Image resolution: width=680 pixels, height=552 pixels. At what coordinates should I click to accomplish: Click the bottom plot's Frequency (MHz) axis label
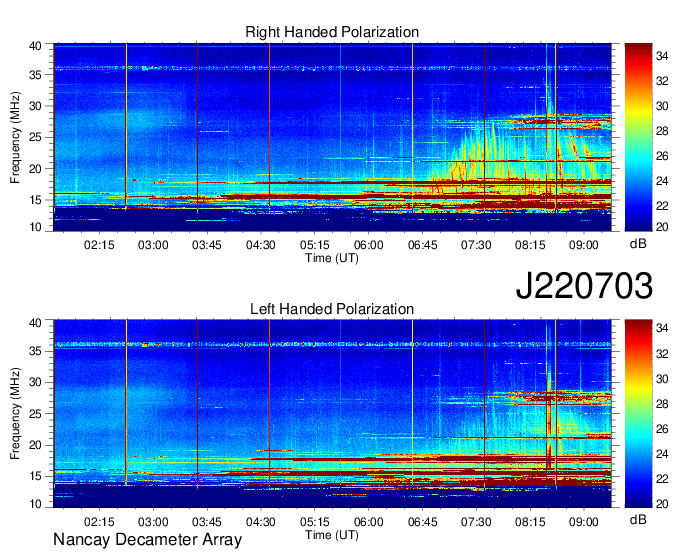coord(15,414)
